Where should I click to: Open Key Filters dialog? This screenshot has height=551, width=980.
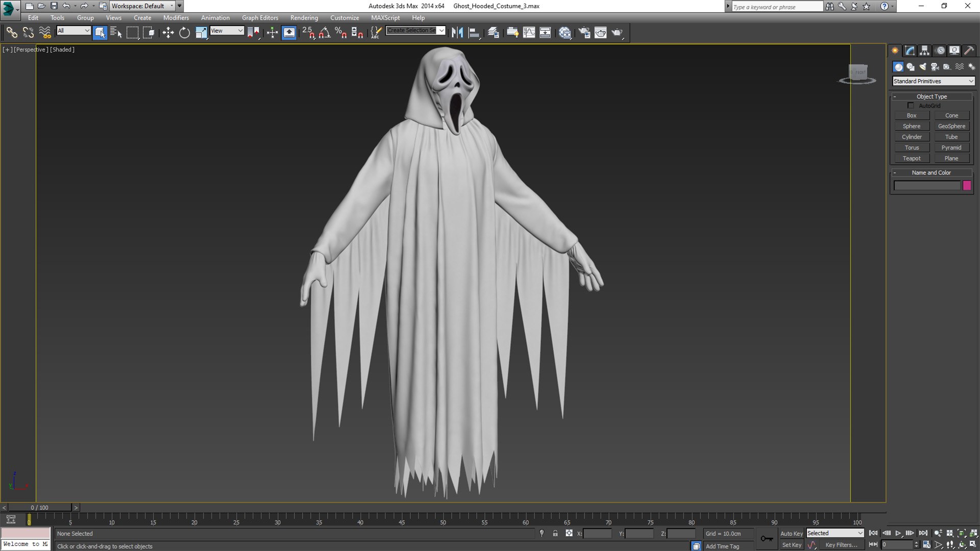pyautogui.click(x=841, y=545)
